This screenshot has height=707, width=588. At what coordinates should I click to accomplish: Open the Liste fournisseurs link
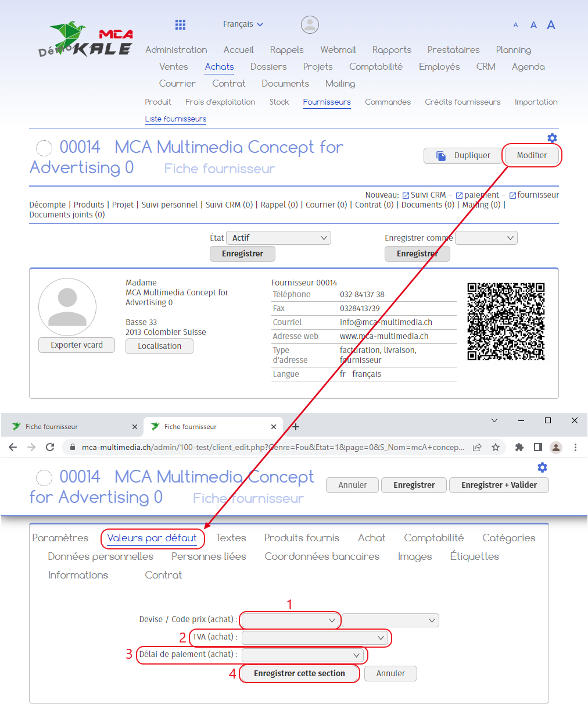coord(175,119)
